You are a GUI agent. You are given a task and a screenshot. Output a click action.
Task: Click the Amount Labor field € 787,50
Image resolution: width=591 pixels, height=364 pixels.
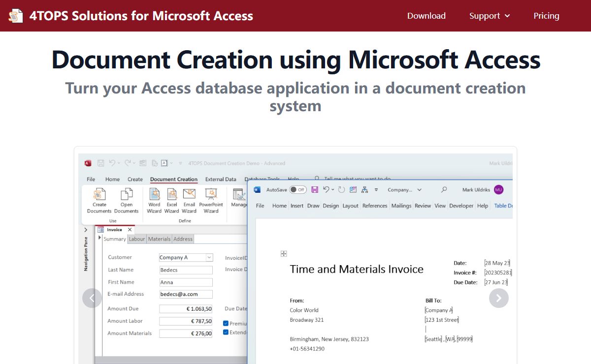click(186, 321)
